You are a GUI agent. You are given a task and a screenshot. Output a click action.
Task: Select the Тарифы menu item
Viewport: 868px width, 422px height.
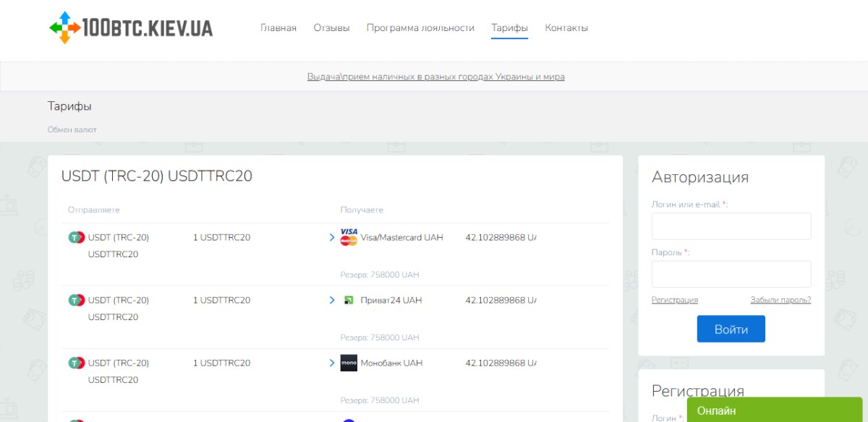pos(509,28)
